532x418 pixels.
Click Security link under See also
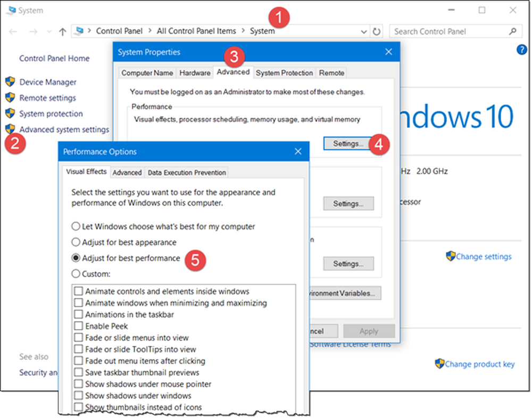tap(38, 373)
